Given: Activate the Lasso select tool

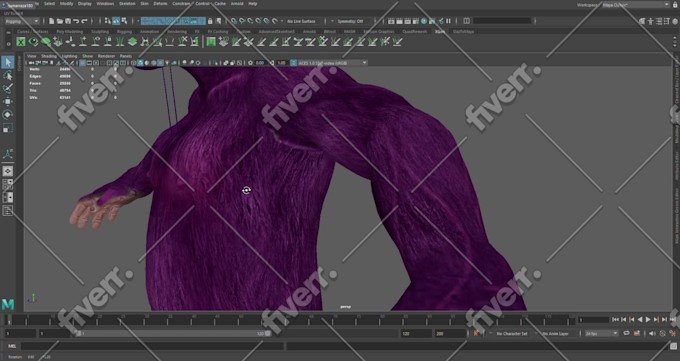Looking at the screenshot, I should point(8,76).
